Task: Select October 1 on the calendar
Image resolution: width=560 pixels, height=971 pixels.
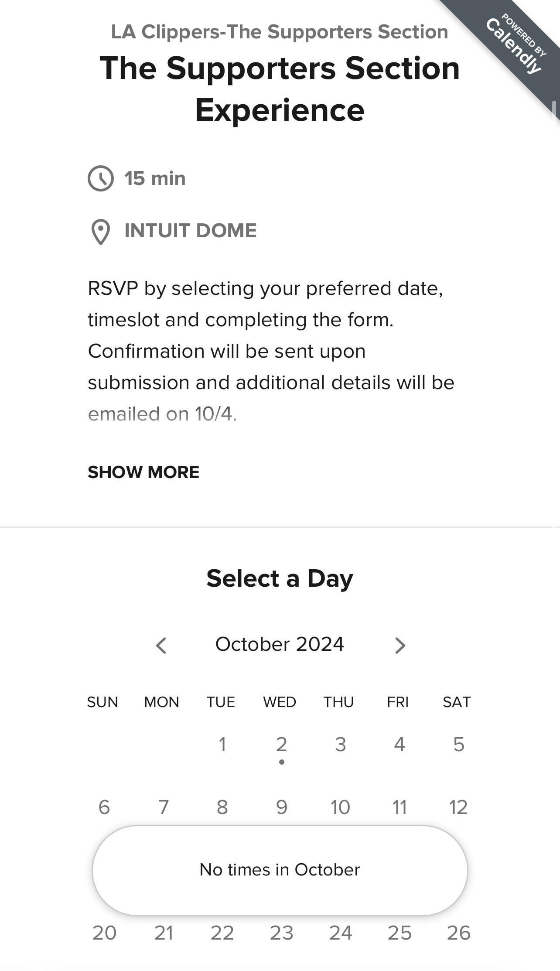Action: pos(222,745)
